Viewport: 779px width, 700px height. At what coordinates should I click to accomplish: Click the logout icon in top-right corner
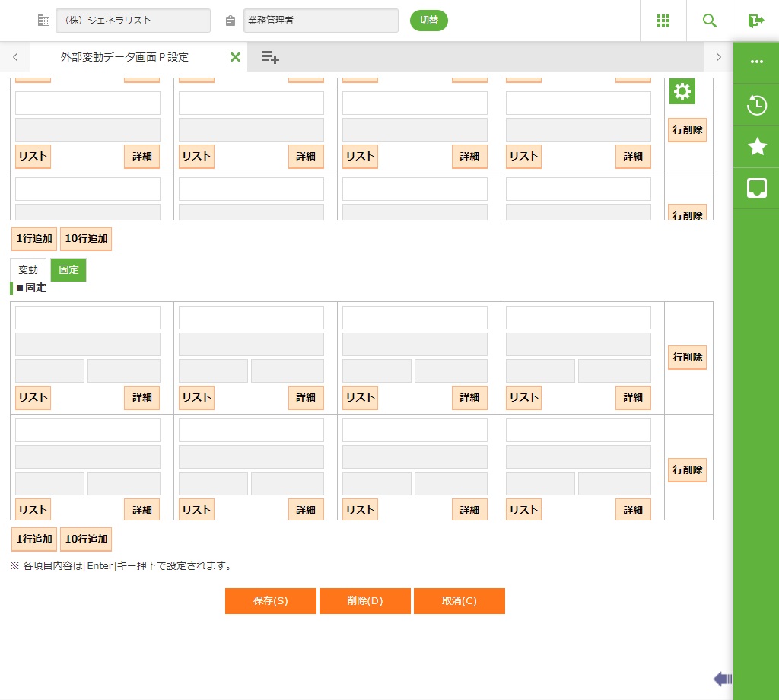coord(755,21)
